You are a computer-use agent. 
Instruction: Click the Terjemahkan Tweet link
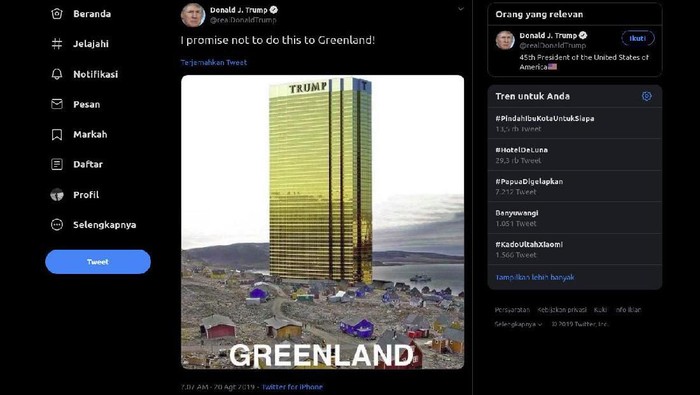click(x=213, y=62)
